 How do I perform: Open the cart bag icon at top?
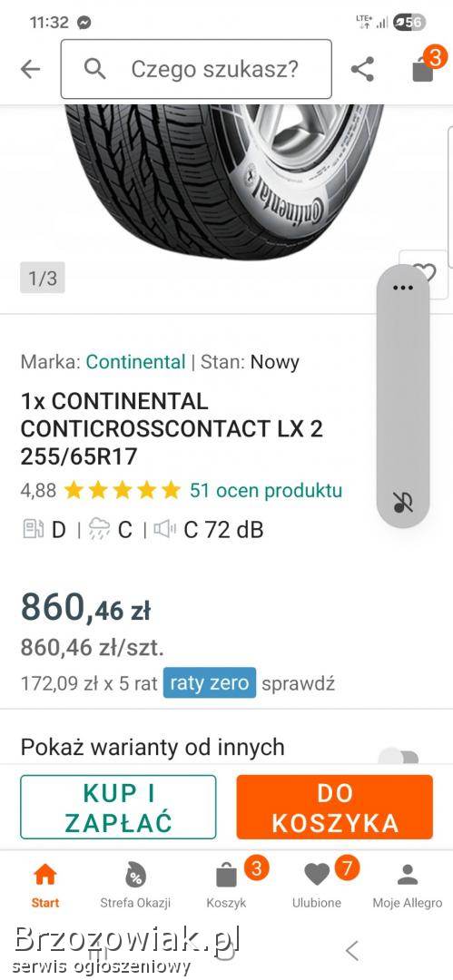pyautogui.click(x=424, y=69)
